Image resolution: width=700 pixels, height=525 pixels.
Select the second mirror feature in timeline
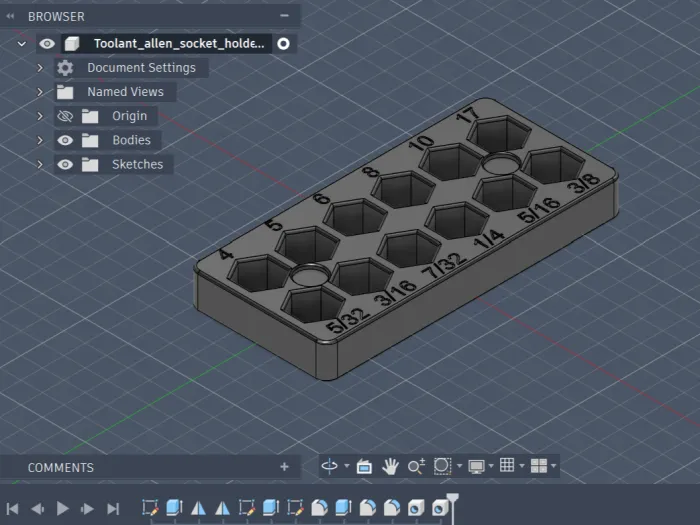(222, 508)
